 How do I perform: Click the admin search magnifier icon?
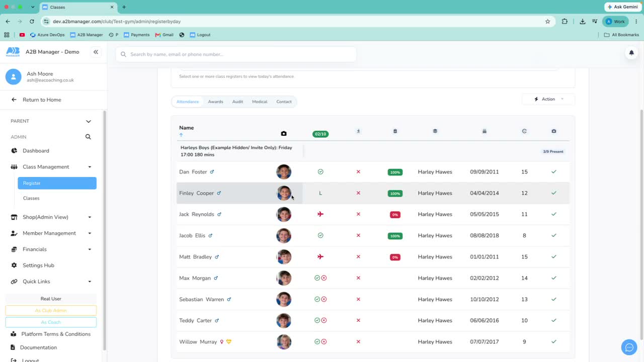[x=88, y=137]
